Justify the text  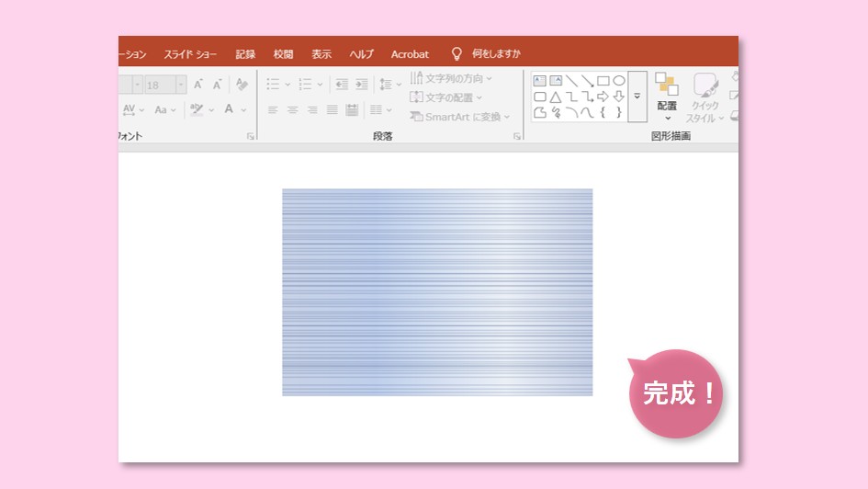tap(333, 109)
